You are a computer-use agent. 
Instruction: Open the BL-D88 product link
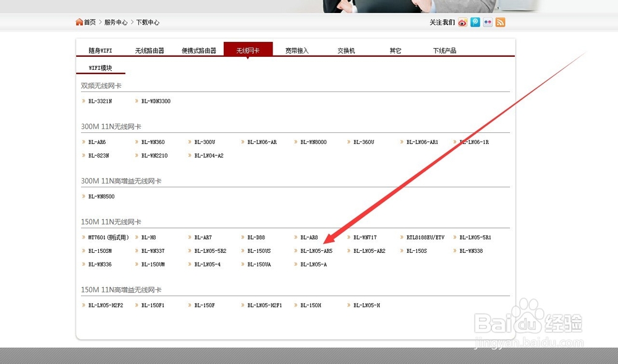point(256,237)
